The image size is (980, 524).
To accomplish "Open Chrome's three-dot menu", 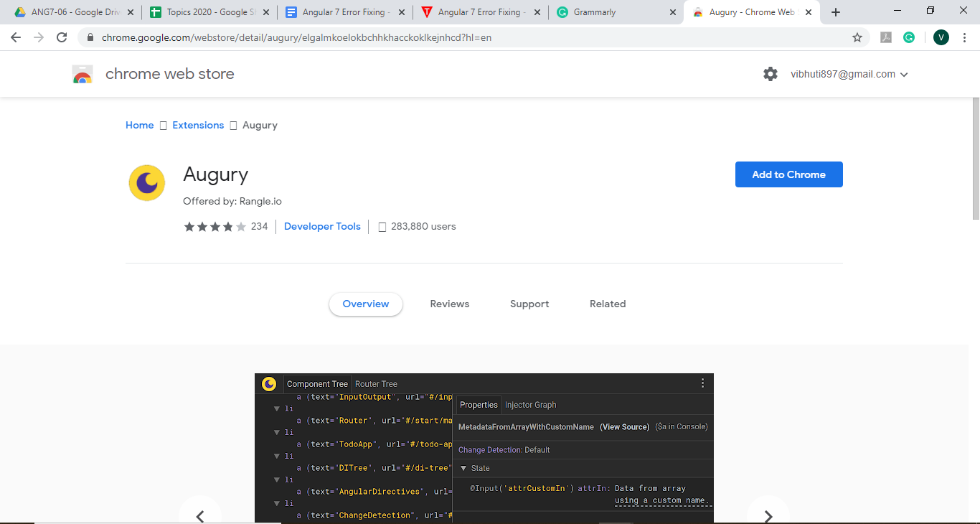I will pyautogui.click(x=965, y=38).
